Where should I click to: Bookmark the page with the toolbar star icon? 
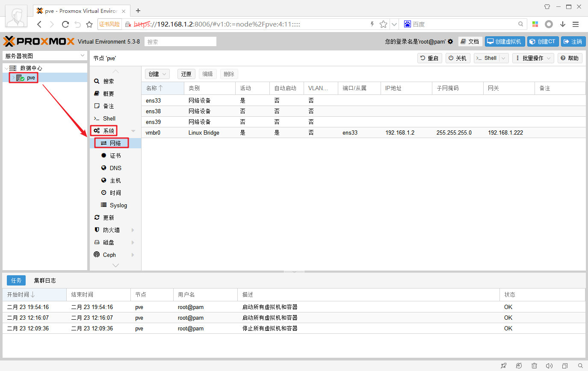coord(89,24)
